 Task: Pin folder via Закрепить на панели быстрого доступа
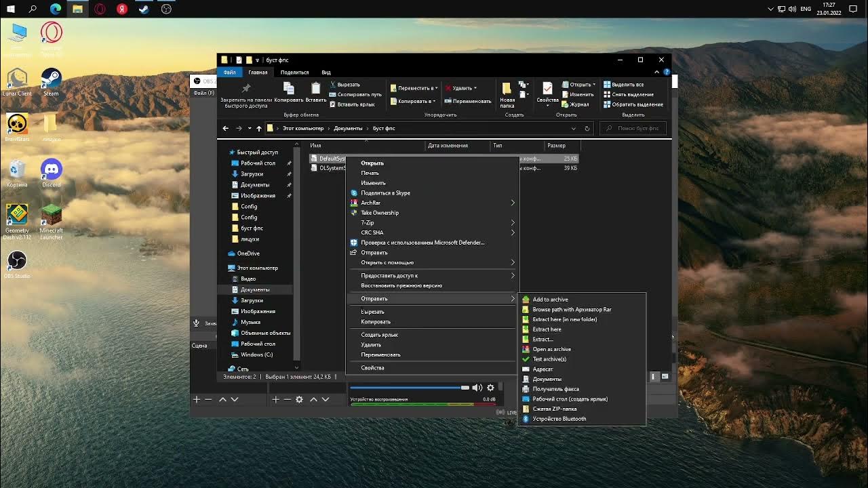245,96
